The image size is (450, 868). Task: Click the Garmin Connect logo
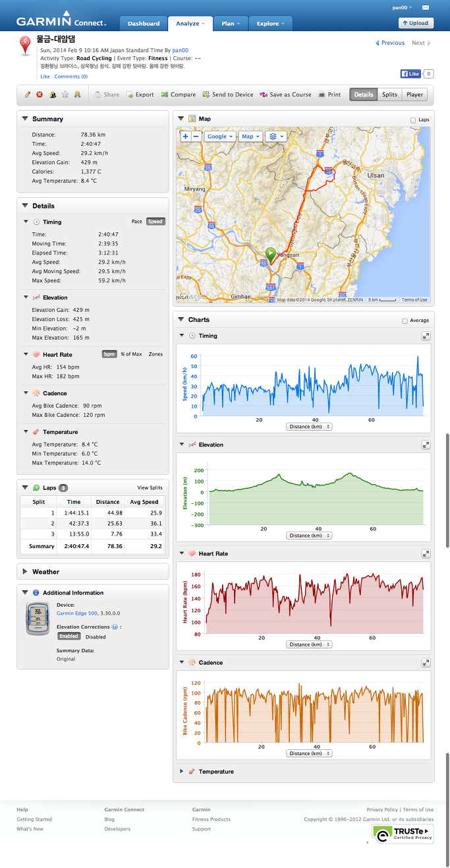tap(61, 18)
